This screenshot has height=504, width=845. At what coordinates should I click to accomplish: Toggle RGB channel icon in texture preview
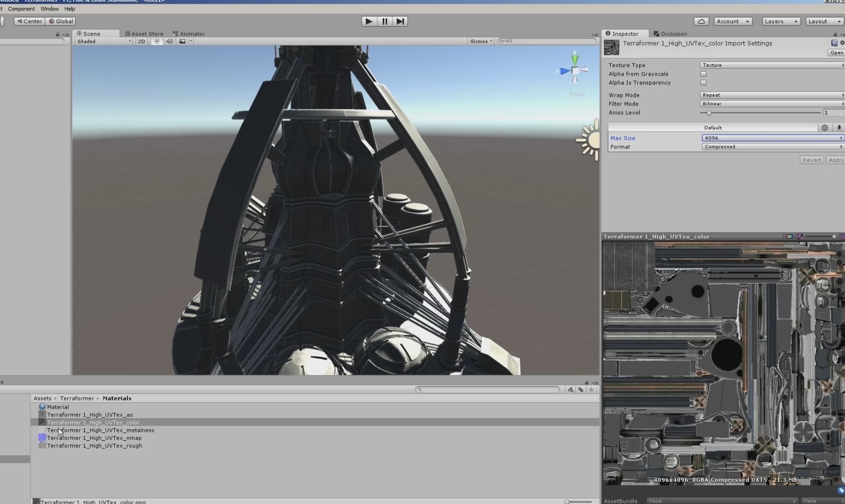point(789,237)
